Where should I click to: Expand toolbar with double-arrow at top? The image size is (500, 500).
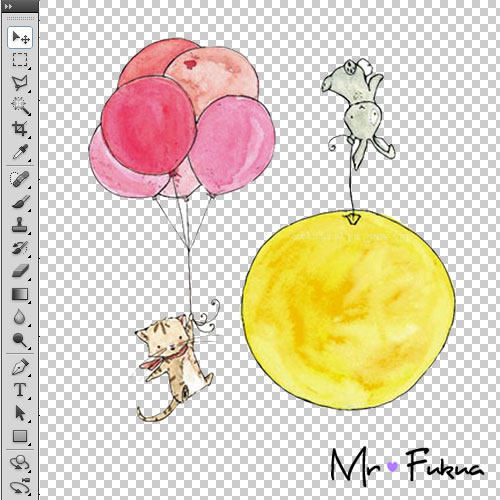[x=9, y=6]
